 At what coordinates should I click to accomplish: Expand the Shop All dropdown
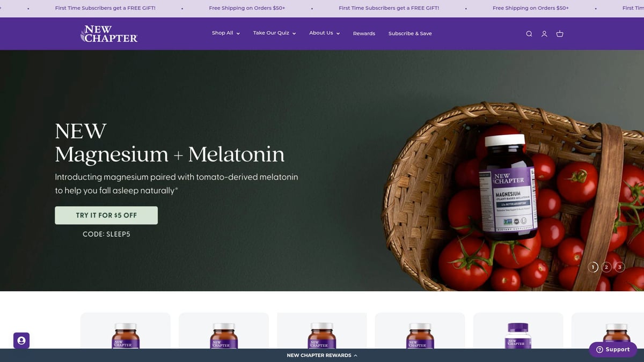coord(225,33)
